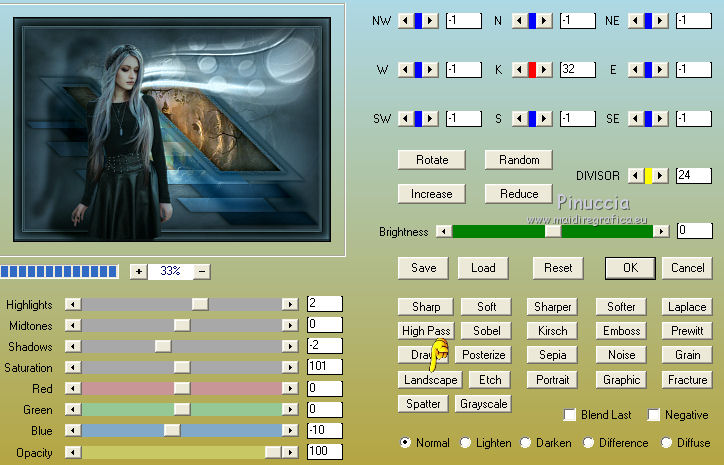The height and width of the screenshot is (465, 724).
Task: Click the K value input field
Action: click(x=578, y=69)
